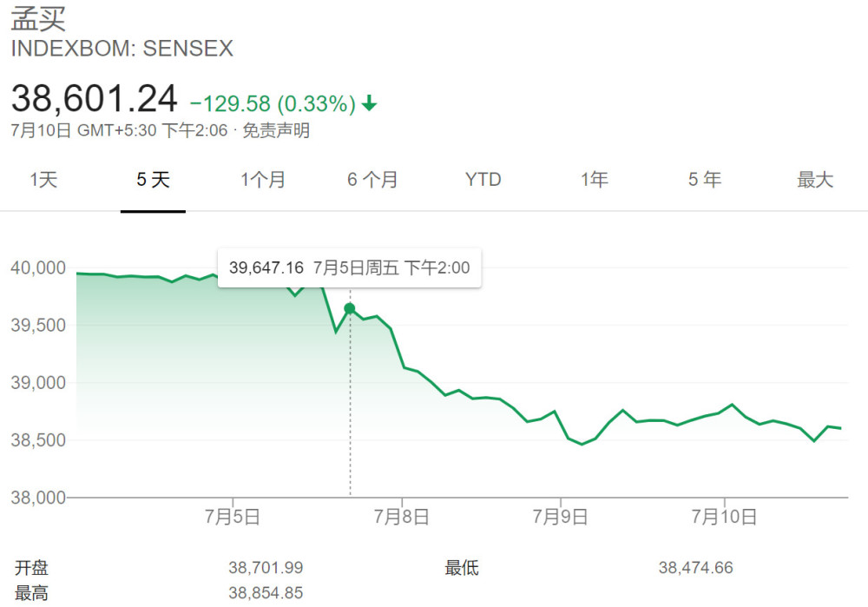Select the 5 天 time range tab
This screenshot has height=607, width=868.
click(153, 180)
